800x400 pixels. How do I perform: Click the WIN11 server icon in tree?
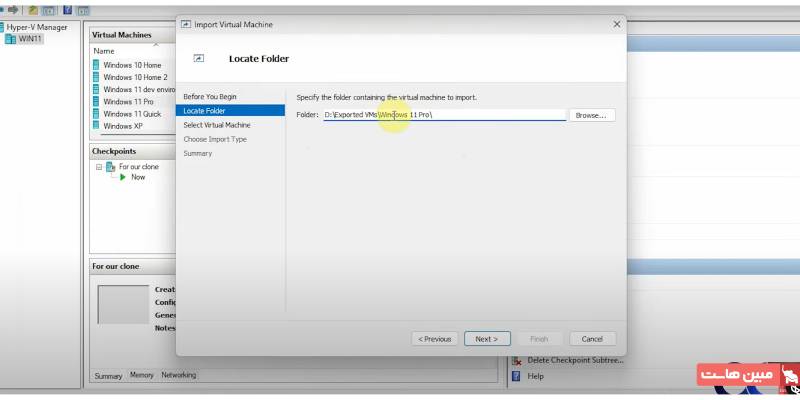click(10, 39)
